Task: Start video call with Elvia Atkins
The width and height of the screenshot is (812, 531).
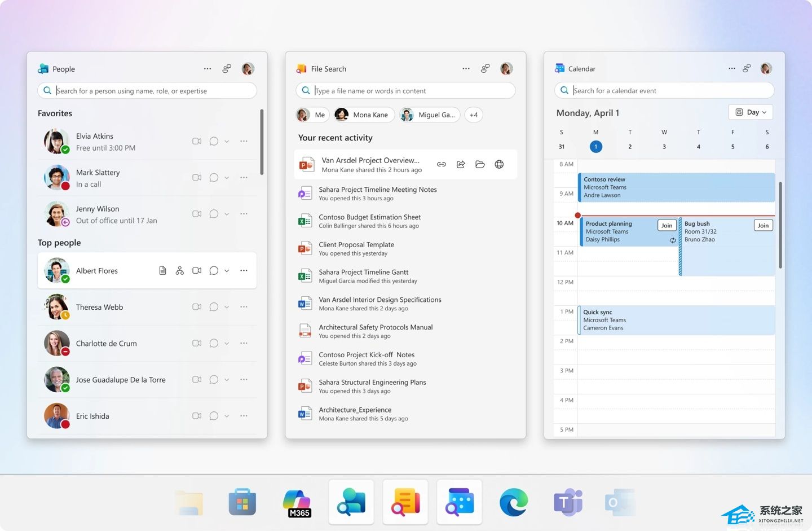Action: pos(197,141)
